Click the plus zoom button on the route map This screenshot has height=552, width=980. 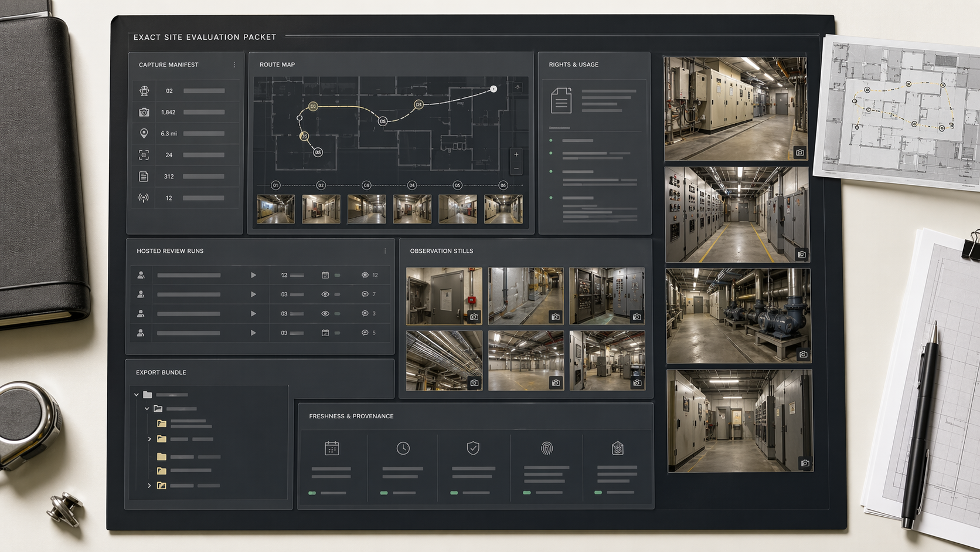point(516,154)
